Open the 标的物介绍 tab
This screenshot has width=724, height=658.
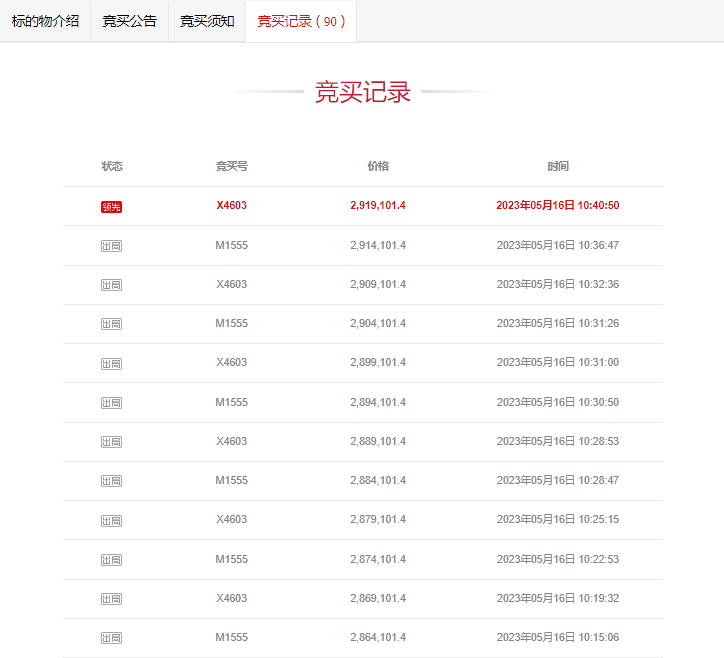(45, 21)
